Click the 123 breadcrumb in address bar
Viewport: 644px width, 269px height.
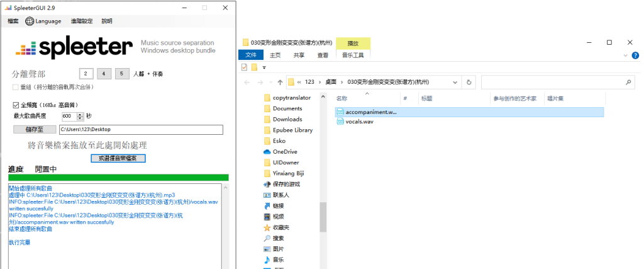point(309,82)
